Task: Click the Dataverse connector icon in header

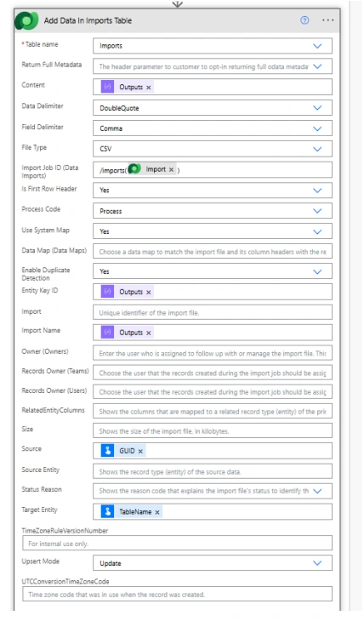Action: (x=26, y=20)
